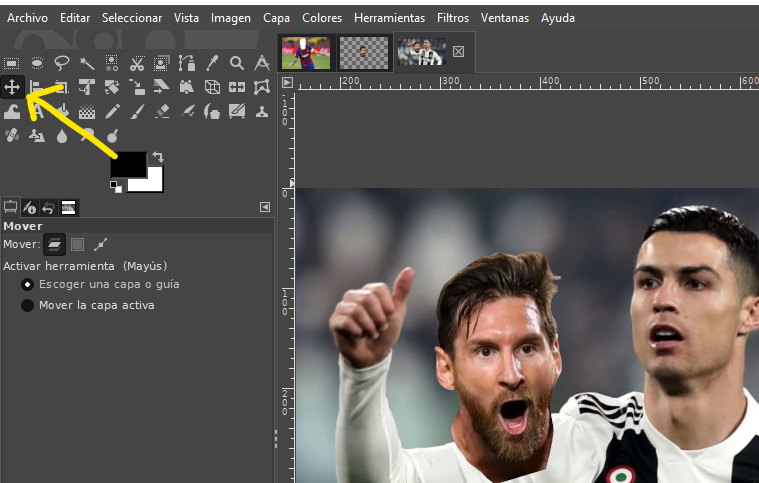The height and width of the screenshot is (483, 759).
Task: Select the Move tool in toolbox
Action: [13, 87]
